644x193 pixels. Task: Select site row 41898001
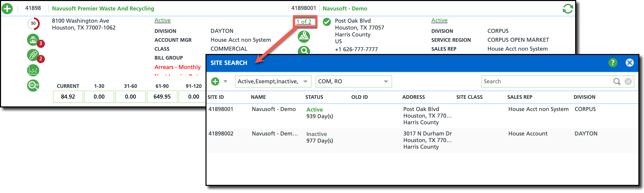click(x=422, y=116)
